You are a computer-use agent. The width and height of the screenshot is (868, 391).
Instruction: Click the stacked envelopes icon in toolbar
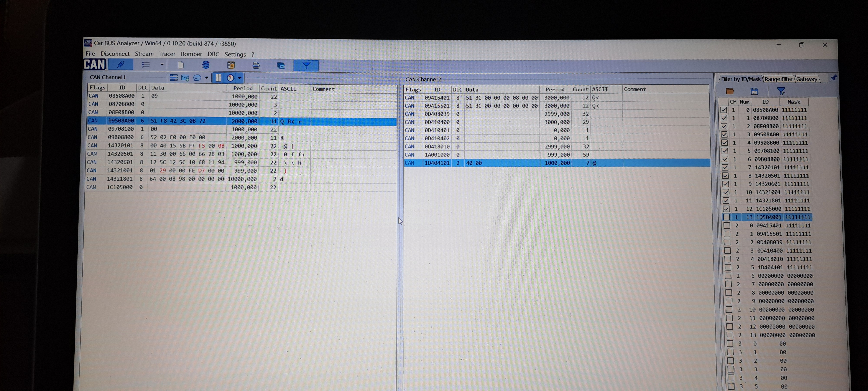point(281,65)
